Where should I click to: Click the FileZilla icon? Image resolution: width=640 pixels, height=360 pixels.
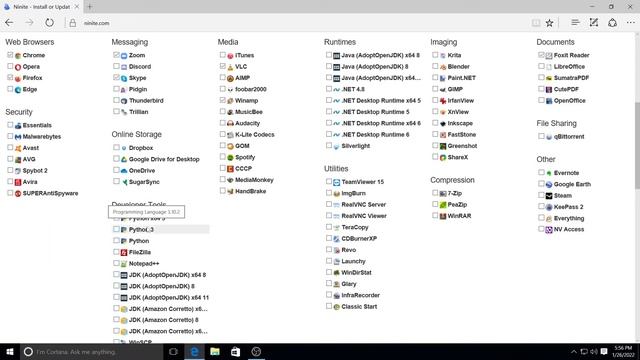tap(124, 253)
